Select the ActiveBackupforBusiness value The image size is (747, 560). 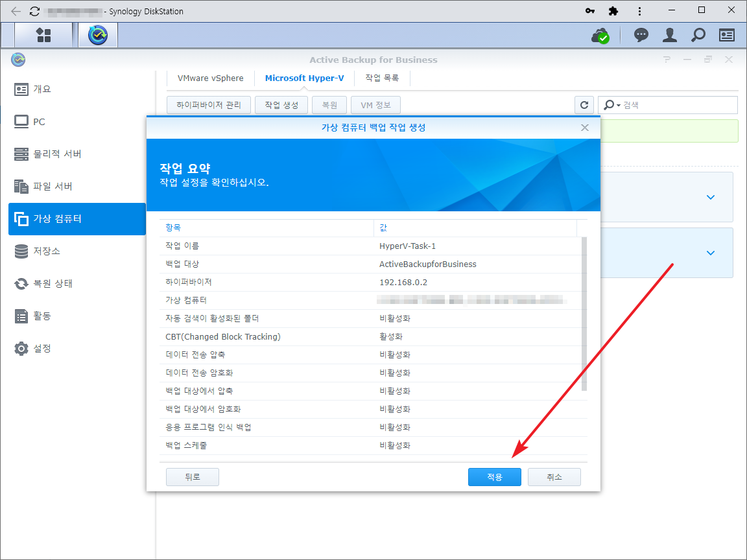[428, 264]
